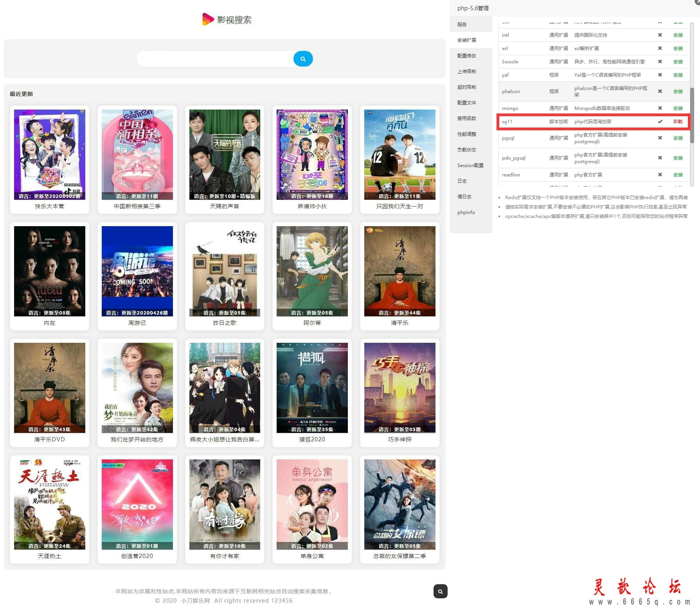
Task: Click the X status icon in pgsql row
Action: pos(660,138)
